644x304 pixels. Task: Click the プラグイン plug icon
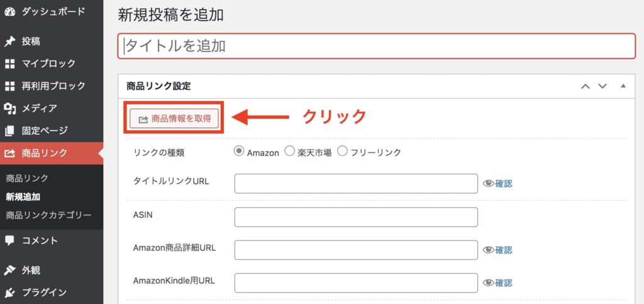coord(9,293)
